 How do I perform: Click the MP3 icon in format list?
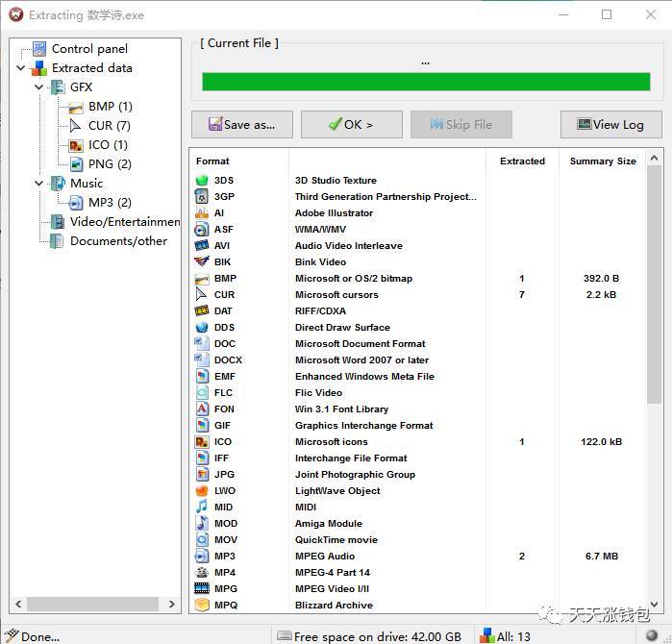(202, 557)
